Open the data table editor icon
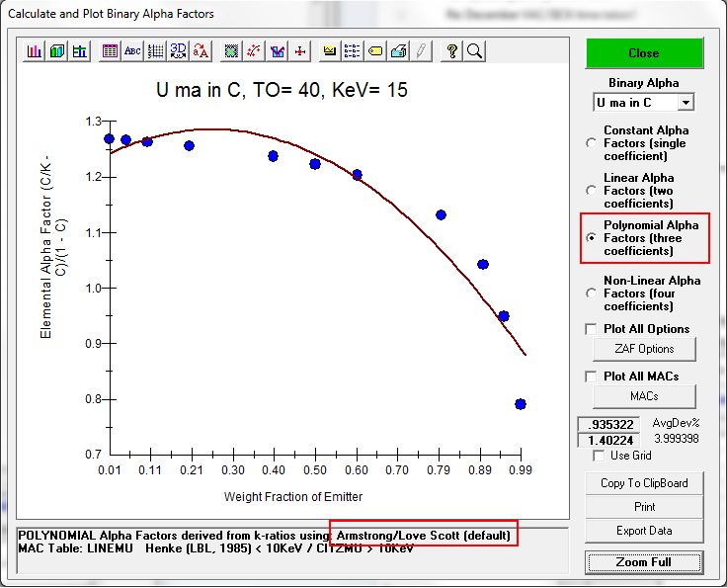The image size is (727, 588). (110, 51)
